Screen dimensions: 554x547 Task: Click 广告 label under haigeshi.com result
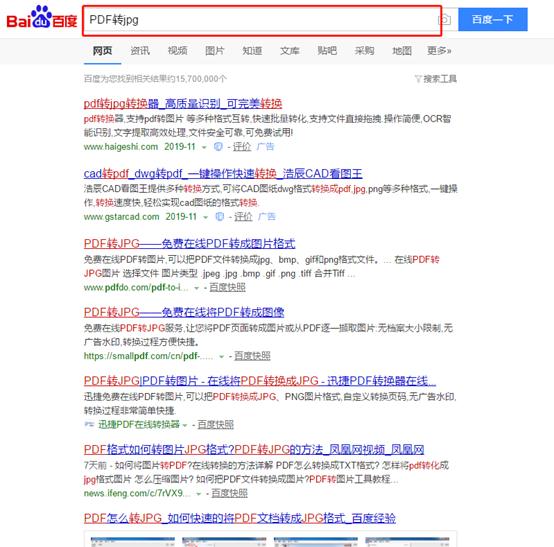pos(265,147)
